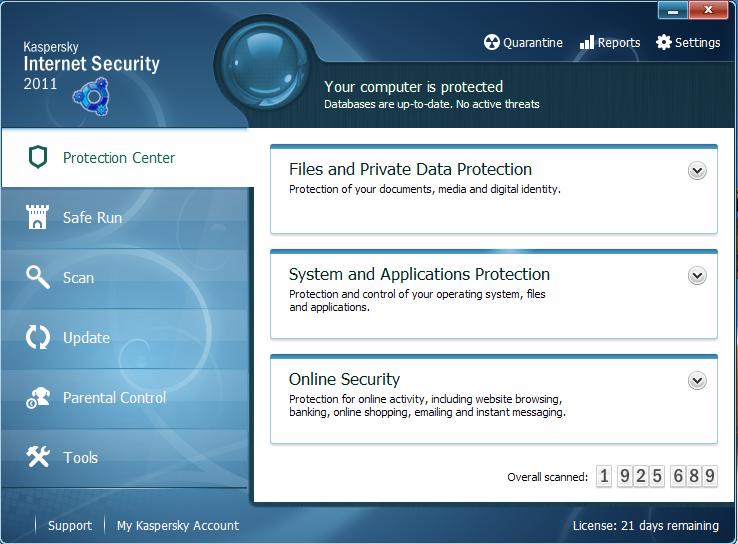Click 'Databases are up-to-date. No active threats'

[x=432, y=104]
